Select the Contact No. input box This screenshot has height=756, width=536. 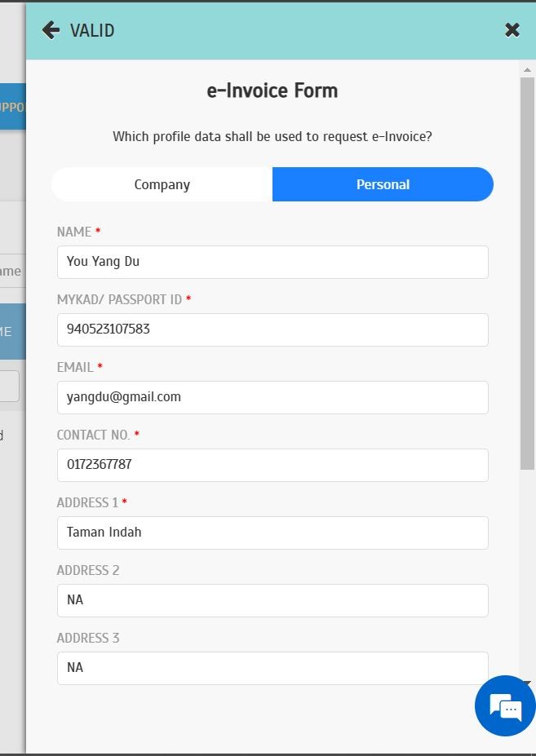[x=272, y=465]
